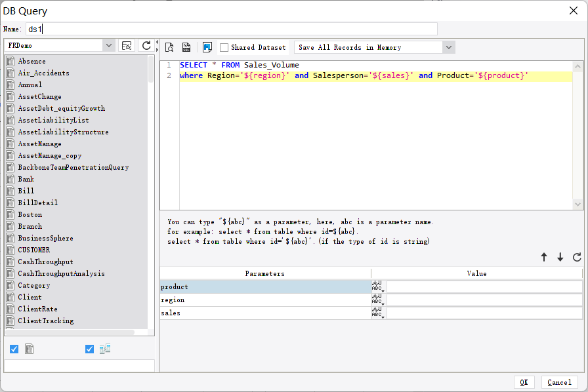Screen dimensions: 588x392
Task: Click the preview query results icon
Action: coord(169,47)
